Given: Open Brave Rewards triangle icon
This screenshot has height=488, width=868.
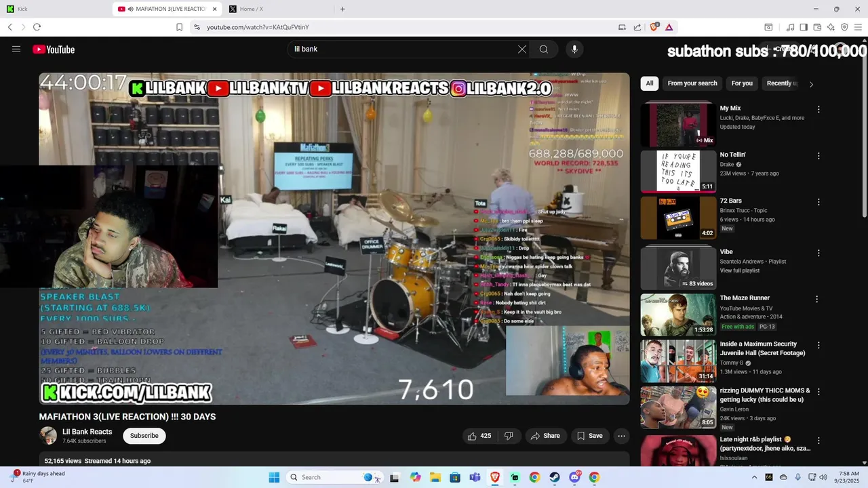Looking at the screenshot, I should tap(669, 27).
